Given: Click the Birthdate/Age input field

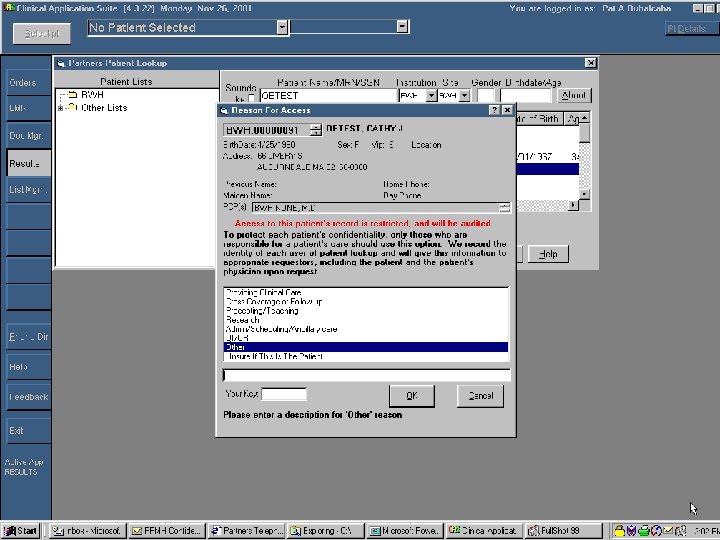Looking at the screenshot, I should click(526, 96).
